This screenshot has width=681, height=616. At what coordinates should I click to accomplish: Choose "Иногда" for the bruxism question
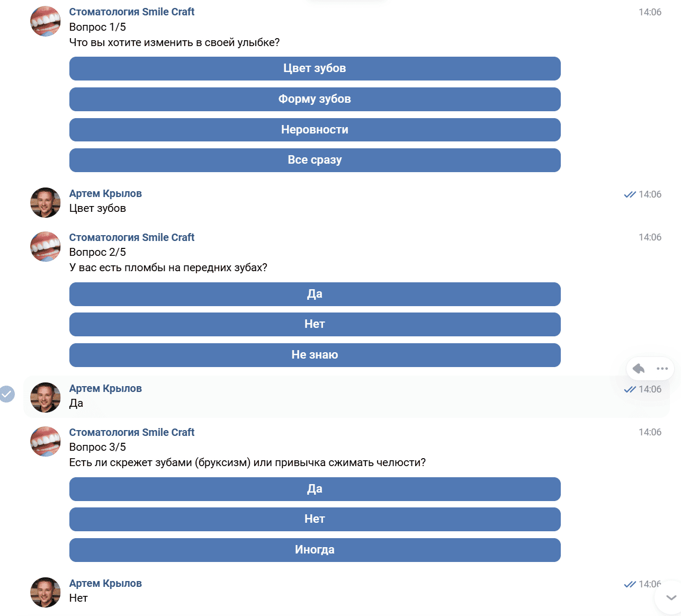tap(315, 550)
